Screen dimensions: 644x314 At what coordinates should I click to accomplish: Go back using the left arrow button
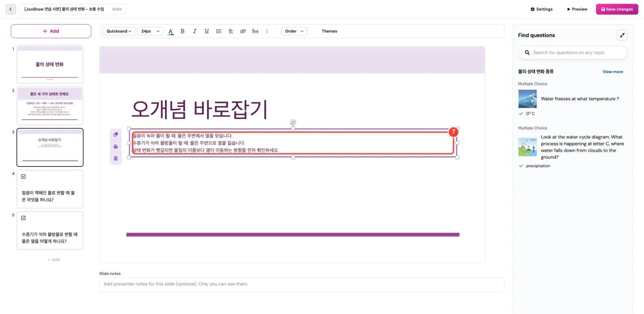10,9
